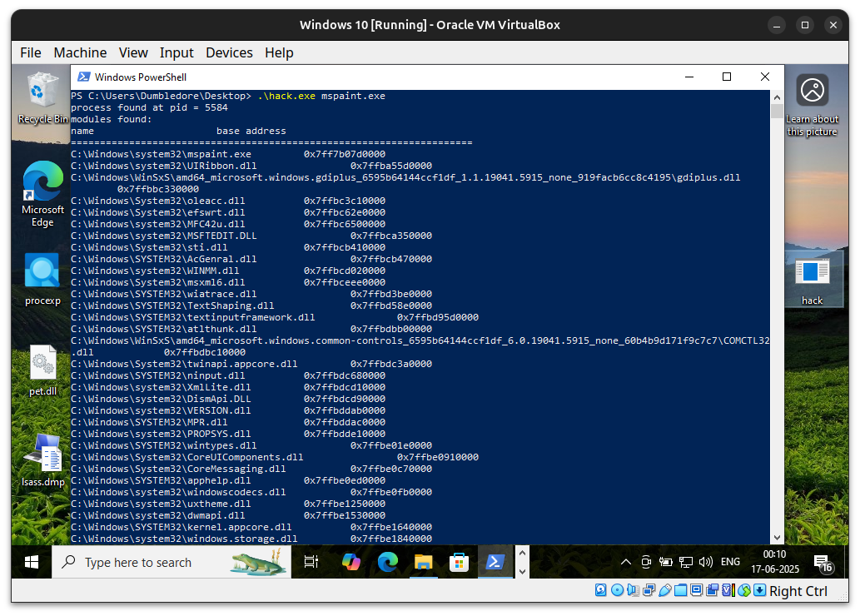Click the battery power tray icon
Viewport: 860px width, 616px height.
[x=666, y=562]
